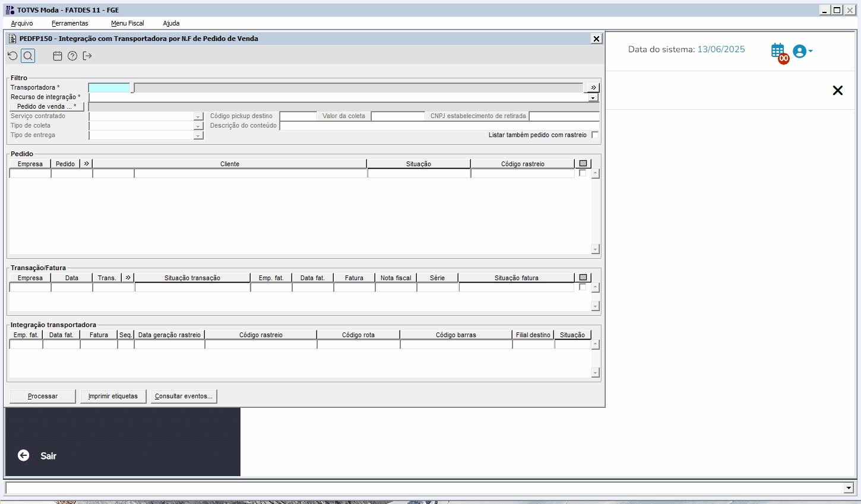Viewport: 861px width, 504px height.
Task: Click the Situação fatura column header
Action: coord(517,278)
